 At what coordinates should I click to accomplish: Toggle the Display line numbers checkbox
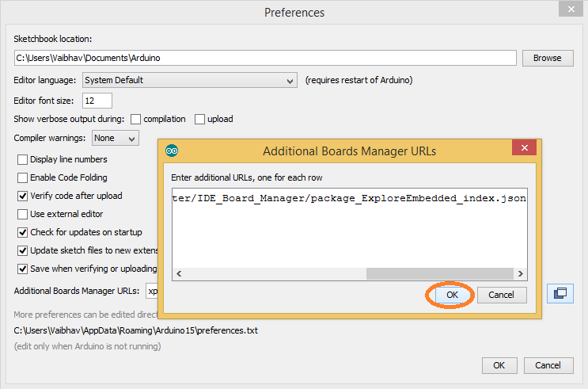pos(22,159)
